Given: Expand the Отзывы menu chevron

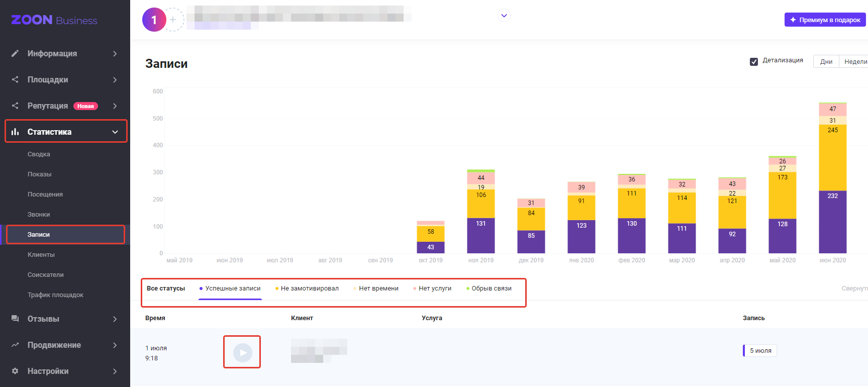Looking at the screenshot, I should (x=115, y=319).
